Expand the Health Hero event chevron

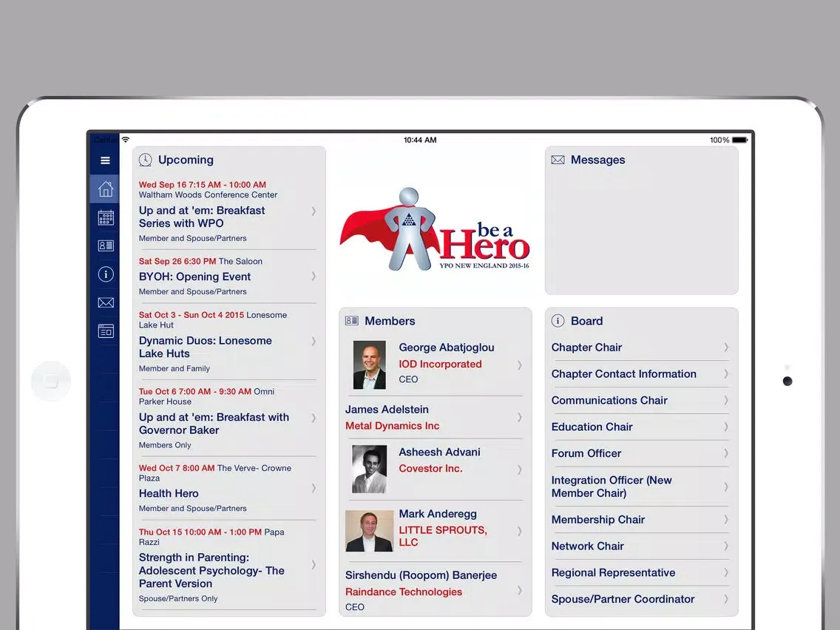(x=314, y=488)
